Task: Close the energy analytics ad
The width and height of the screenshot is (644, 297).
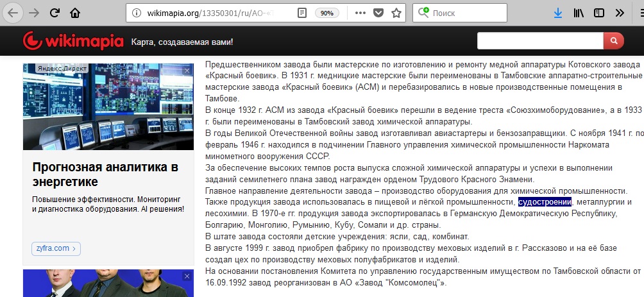Action: (187, 70)
